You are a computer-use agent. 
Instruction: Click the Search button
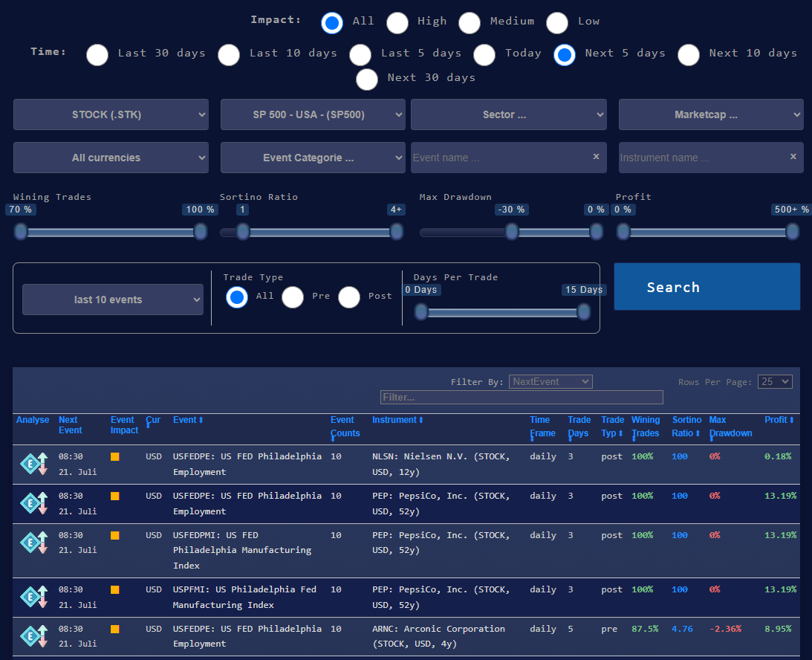[x=707, y=286]
